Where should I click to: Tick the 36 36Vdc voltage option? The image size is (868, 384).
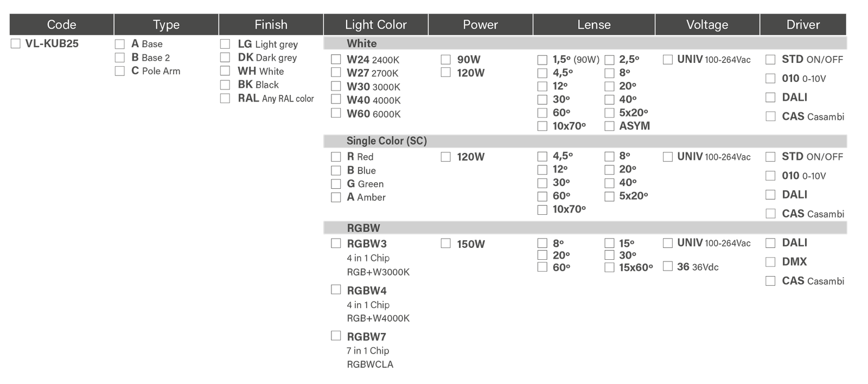668,266
